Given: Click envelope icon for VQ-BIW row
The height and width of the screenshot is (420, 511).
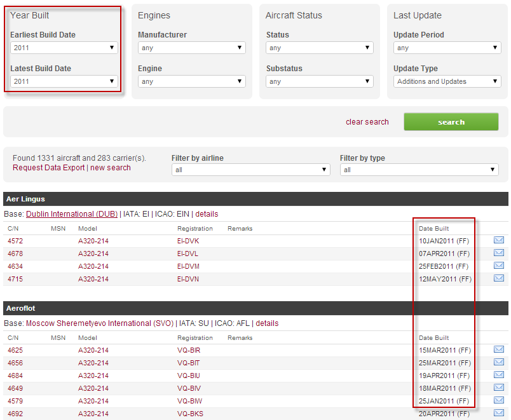Looking at the screenshot, I should pos(499,400).
